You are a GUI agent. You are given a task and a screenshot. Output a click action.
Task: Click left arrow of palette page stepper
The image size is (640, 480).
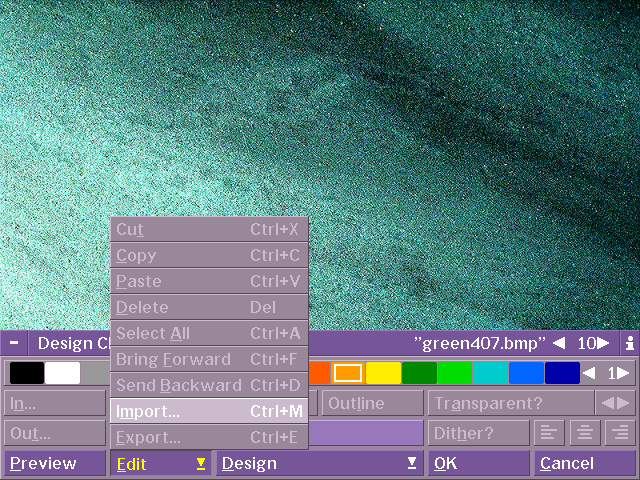[x=590, y=373]
